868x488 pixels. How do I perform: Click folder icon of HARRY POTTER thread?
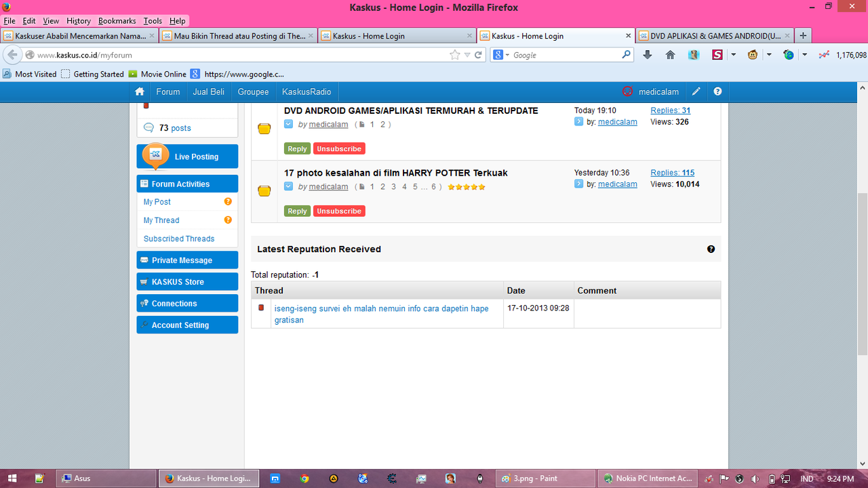coord(264,191)
